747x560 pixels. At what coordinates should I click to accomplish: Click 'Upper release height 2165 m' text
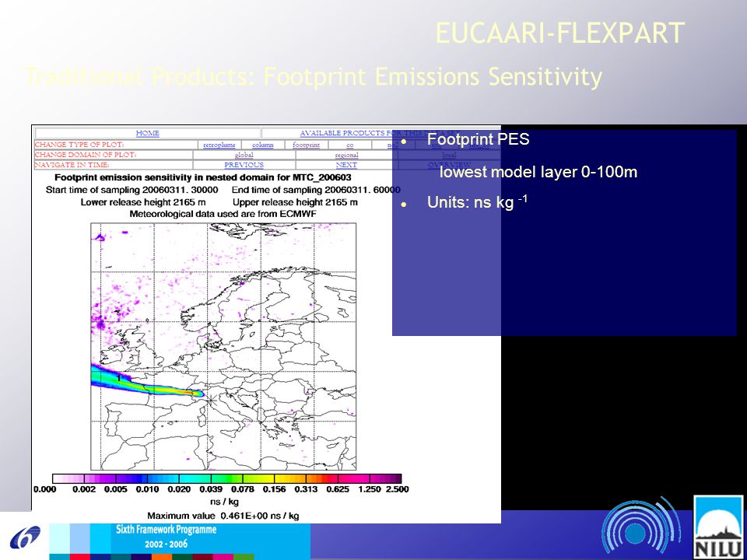pos(295,202)
